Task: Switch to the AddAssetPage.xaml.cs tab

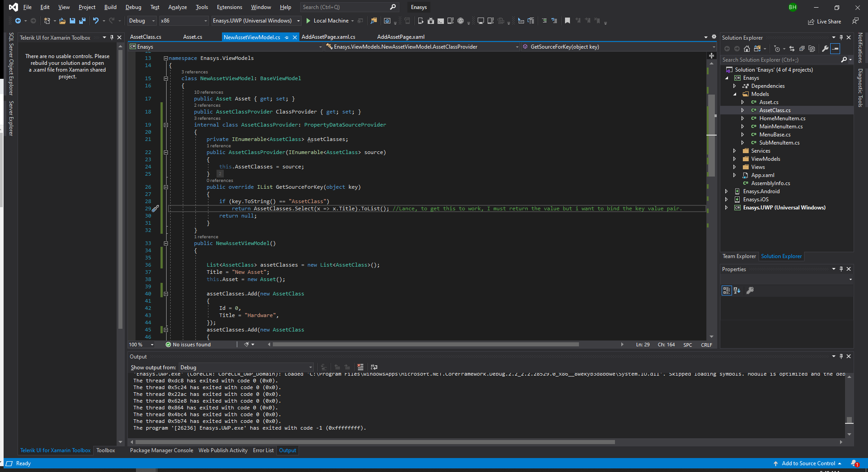Action: click(x=328, y=37)
